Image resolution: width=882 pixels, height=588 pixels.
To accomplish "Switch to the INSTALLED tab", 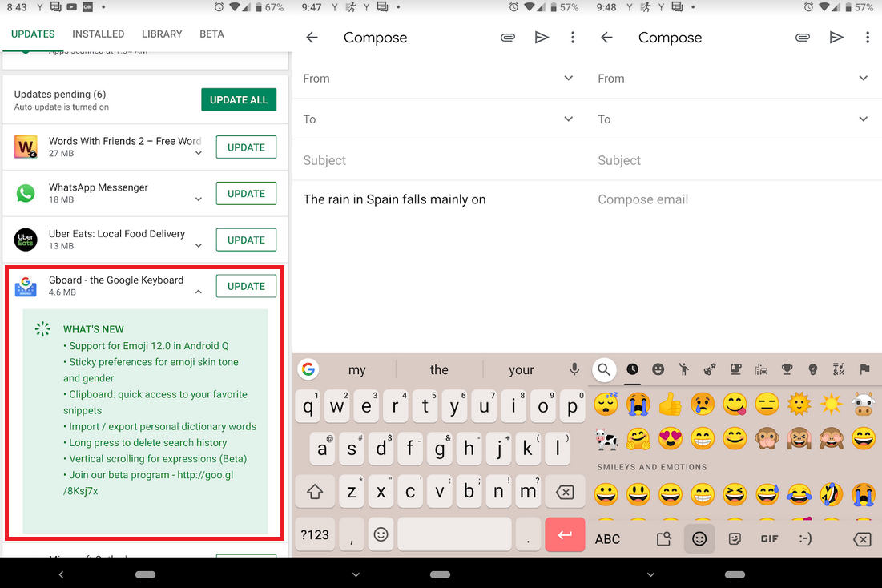I will [x=99, y=34].
